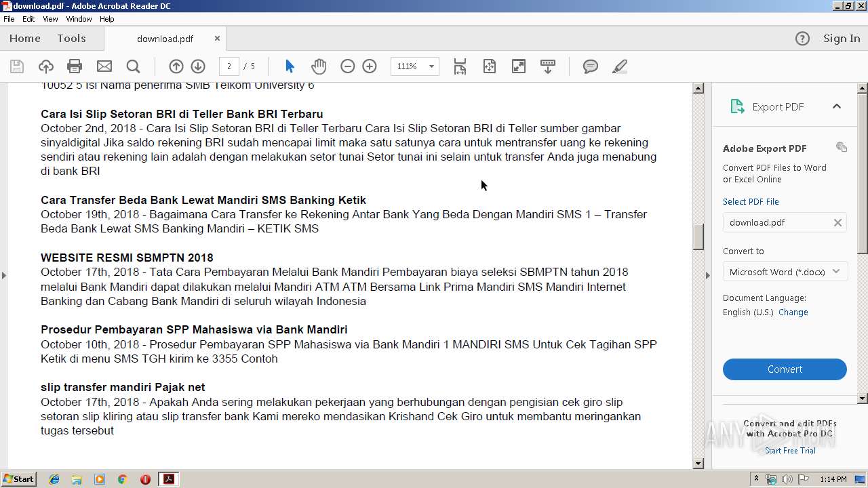Collapse the right tools pane arrow
Image resolution: width=868 pixels, height=488 pixels.
tap(708, 275)
